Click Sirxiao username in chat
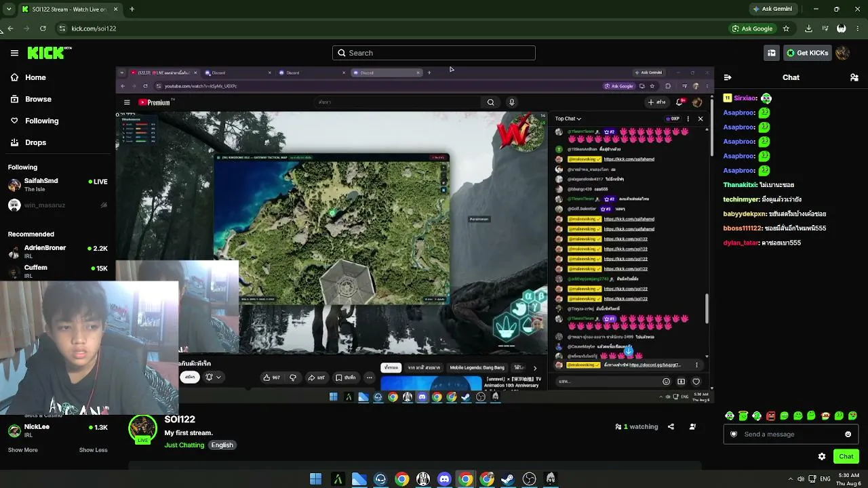This screenshot has width=868, height=488. pos(745,98)
